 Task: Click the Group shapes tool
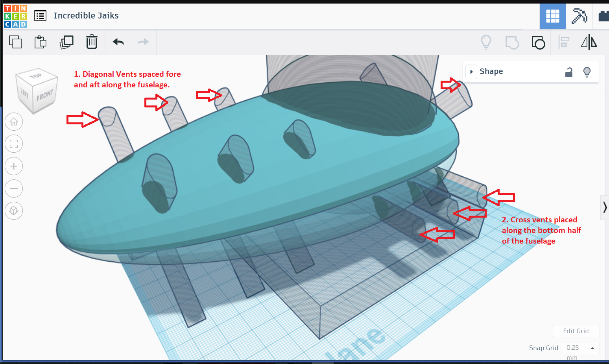[x=512, y=42]
